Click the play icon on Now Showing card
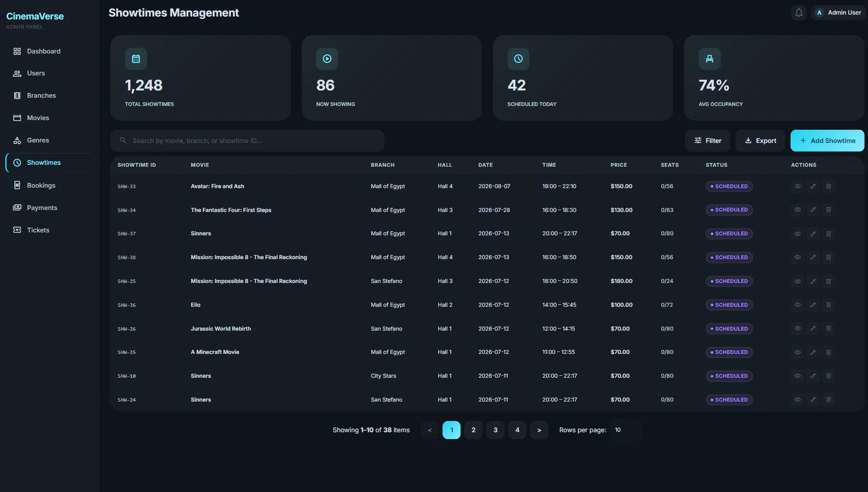Viewport: 868px width, 492px height. pyautogui.click(x=327, y=59)
